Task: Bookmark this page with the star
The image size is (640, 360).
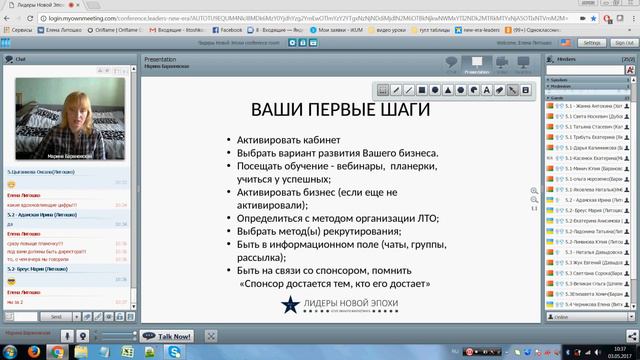Action: pos(593,18)
